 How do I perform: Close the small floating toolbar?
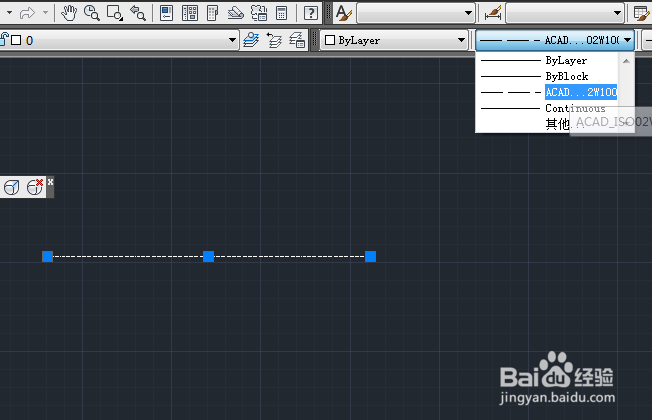point(50,182)
